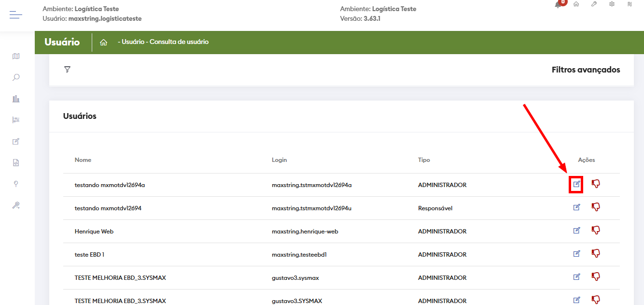Open the hamburger menu in top-left corner
This screenshot has height=305, width=644.
[x=16, y=15]
